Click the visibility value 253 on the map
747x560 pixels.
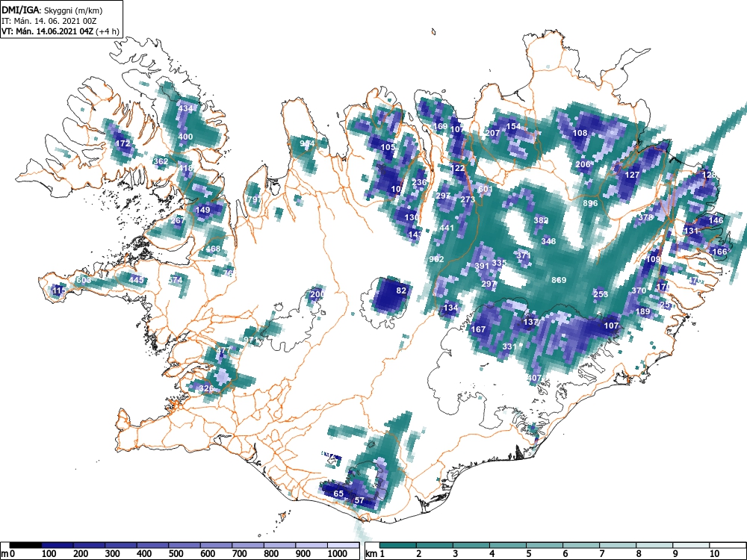(x=601, y=294)
